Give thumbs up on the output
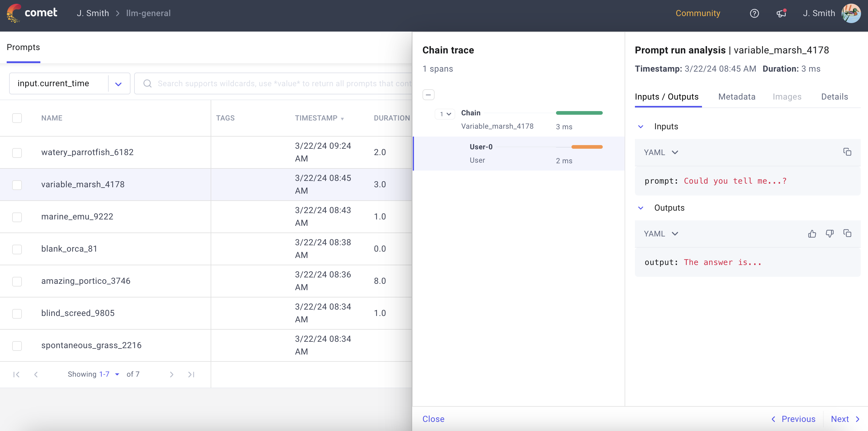Image resolution: width=868 pixels, height=431 pixels. point(812,233)
